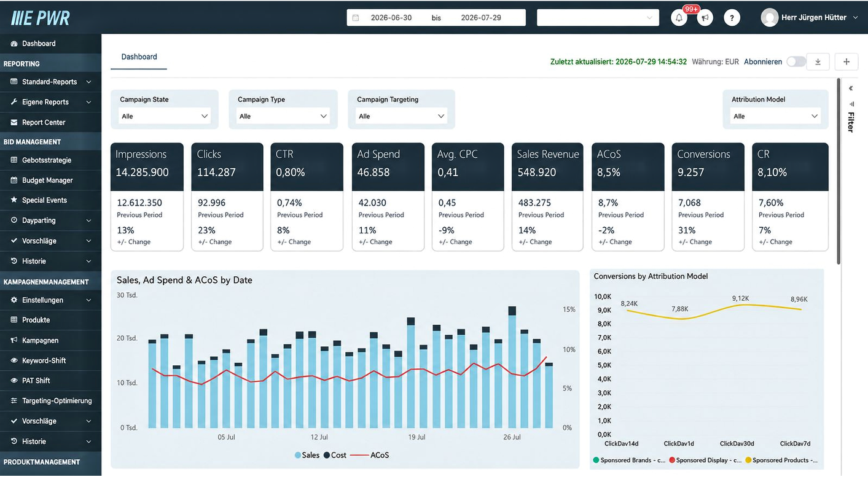Screen dimensions: 868x477
Task: Collapse the Filter panel double-chevron icon
Action: point(851,88)
